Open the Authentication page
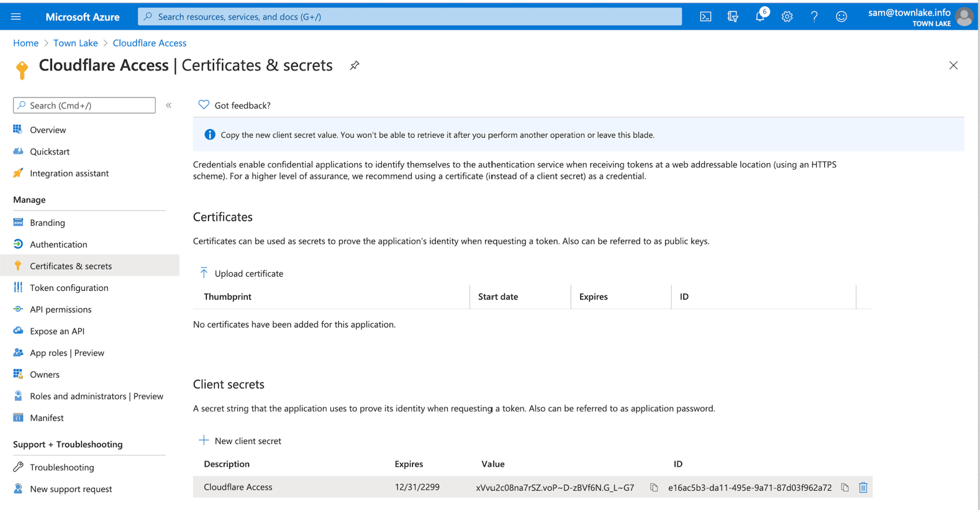Viewport: 980px width, 510px height. [x=58, y=244]
